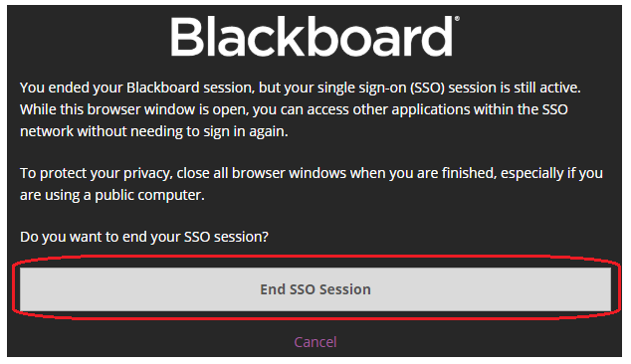Click the word 'Blackboard' in the first sentence
This screenshot has width=631, height=364.
[163, 88]
